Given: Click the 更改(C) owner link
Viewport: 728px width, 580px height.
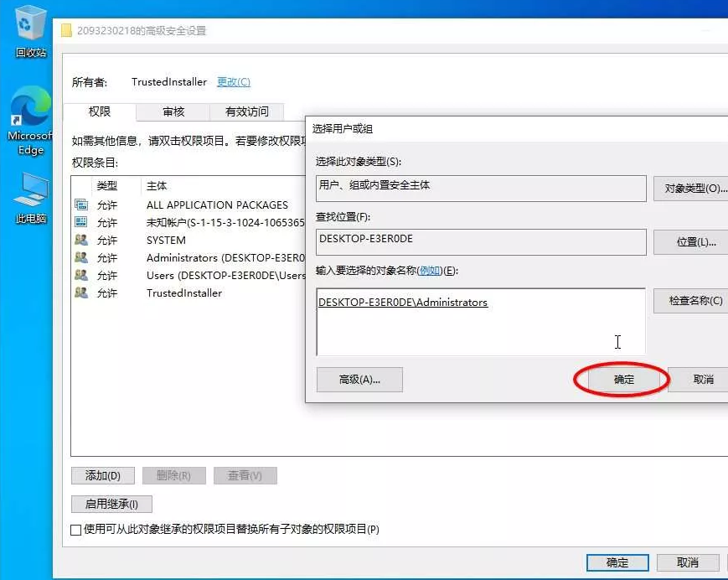Looking at the screenshot, I should click(234, 82).
